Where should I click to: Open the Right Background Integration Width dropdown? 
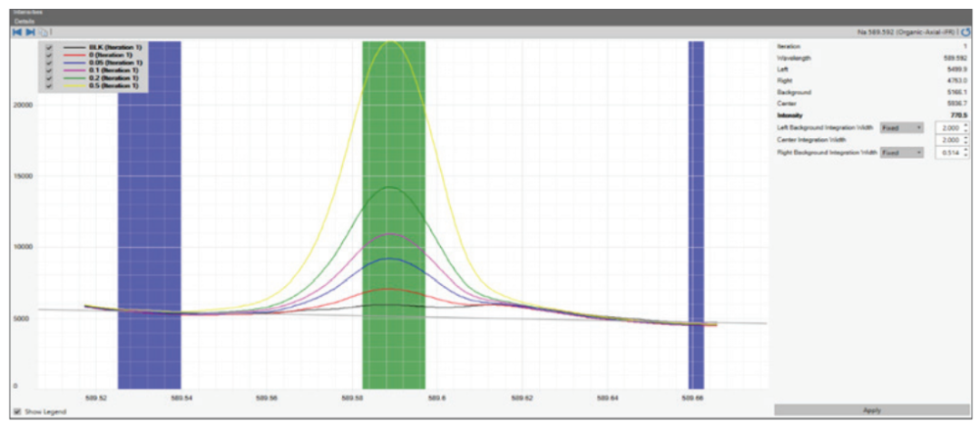click(x=902, y=153)
